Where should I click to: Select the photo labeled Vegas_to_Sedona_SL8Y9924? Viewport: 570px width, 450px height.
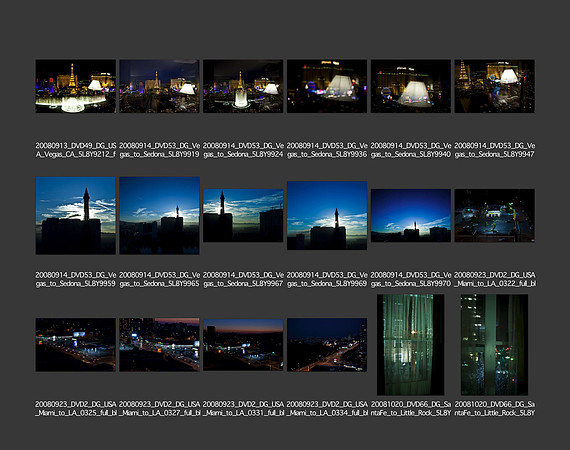[x=243, y=86]
